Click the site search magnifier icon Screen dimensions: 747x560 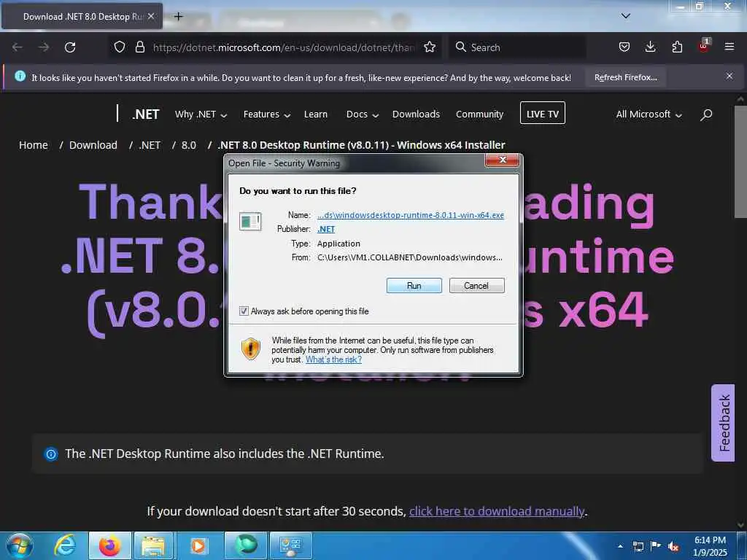point(706,114)
